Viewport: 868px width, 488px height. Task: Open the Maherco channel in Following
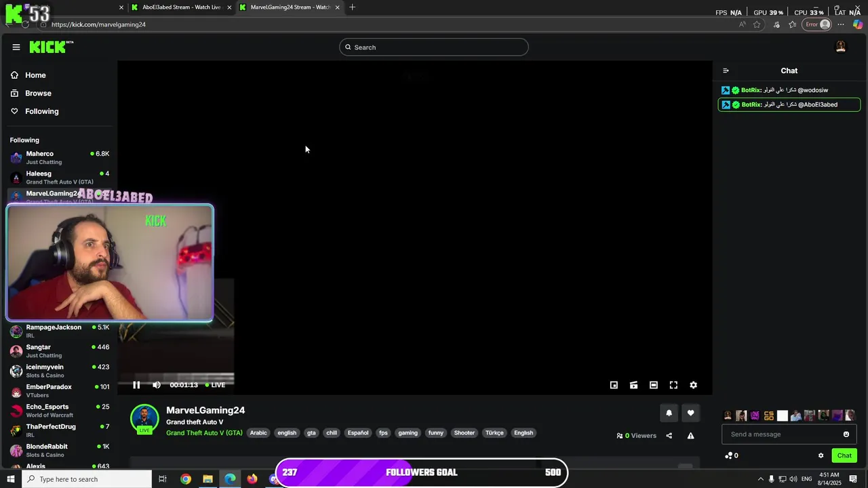pyautogui.click(x=60, y=157)
